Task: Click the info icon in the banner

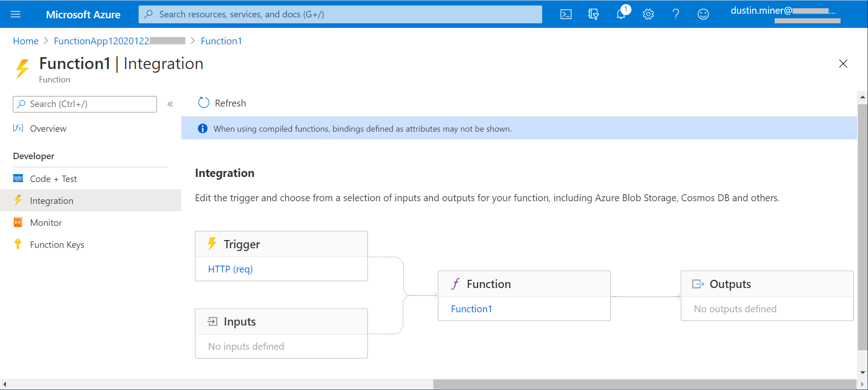Action: click(x=202, y=128)
